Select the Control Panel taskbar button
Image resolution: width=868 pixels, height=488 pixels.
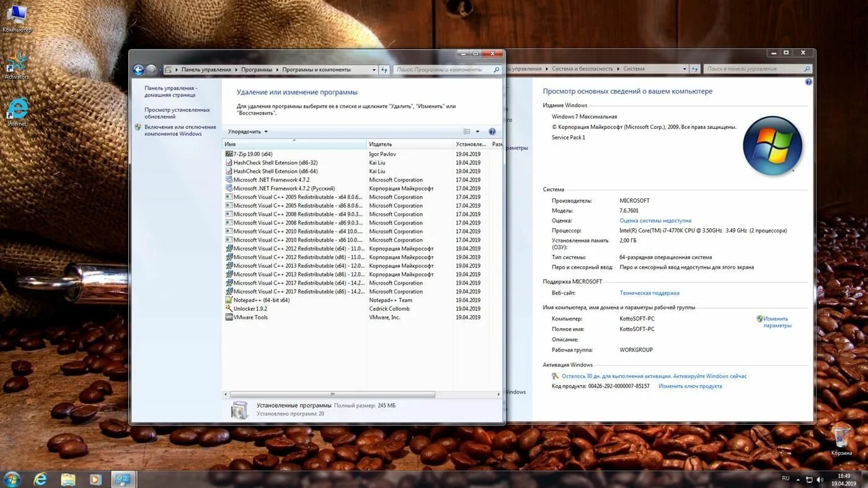coord(123,479)
